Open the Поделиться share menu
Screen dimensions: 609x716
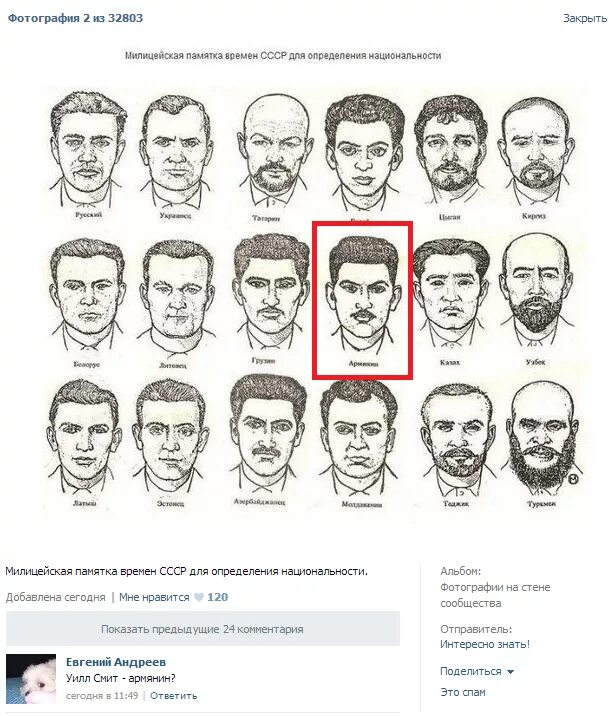(471, 671)
